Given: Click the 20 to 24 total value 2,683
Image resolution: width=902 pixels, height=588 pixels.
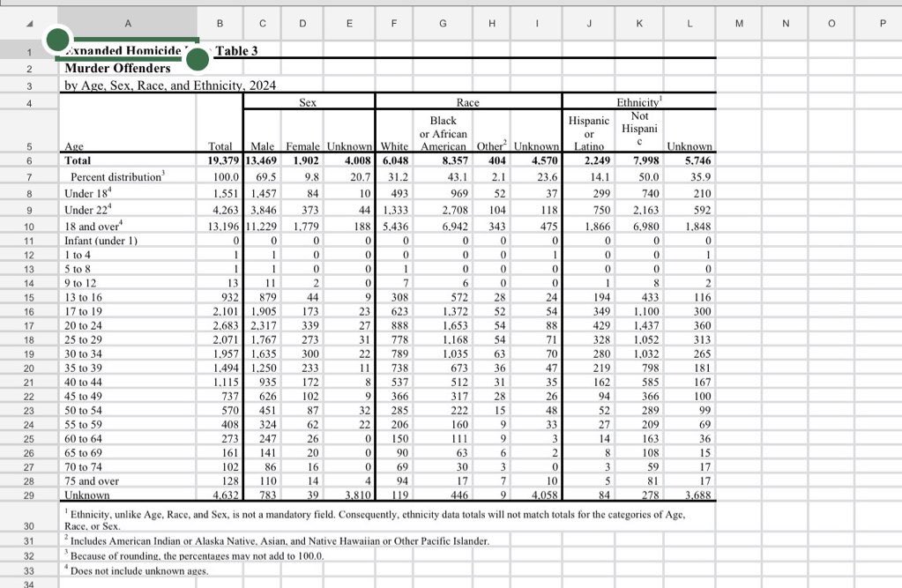Looking at the screenshot, I should pyautogui.click(x=226, y=325).
